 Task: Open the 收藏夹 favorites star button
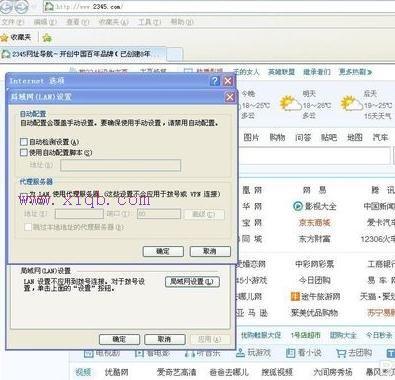click(16, 38)
